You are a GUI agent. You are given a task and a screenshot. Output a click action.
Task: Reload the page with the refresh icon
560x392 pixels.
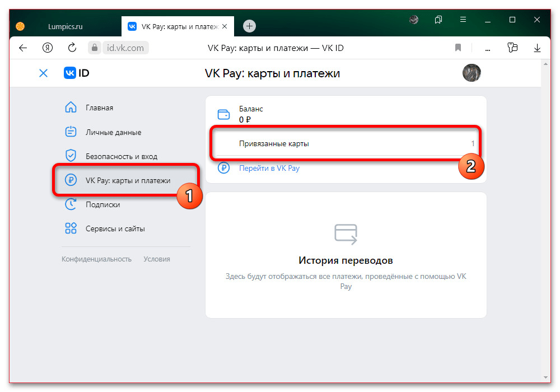[72, 48]
